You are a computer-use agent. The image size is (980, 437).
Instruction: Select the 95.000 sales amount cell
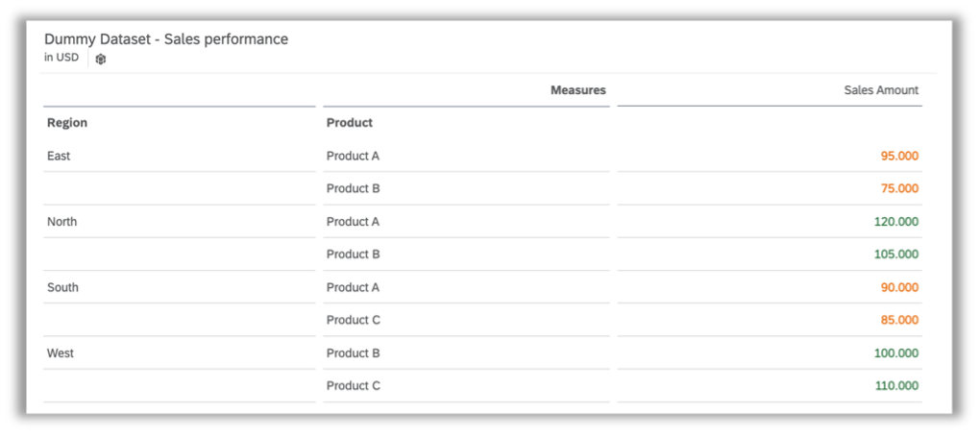point(899,156)
